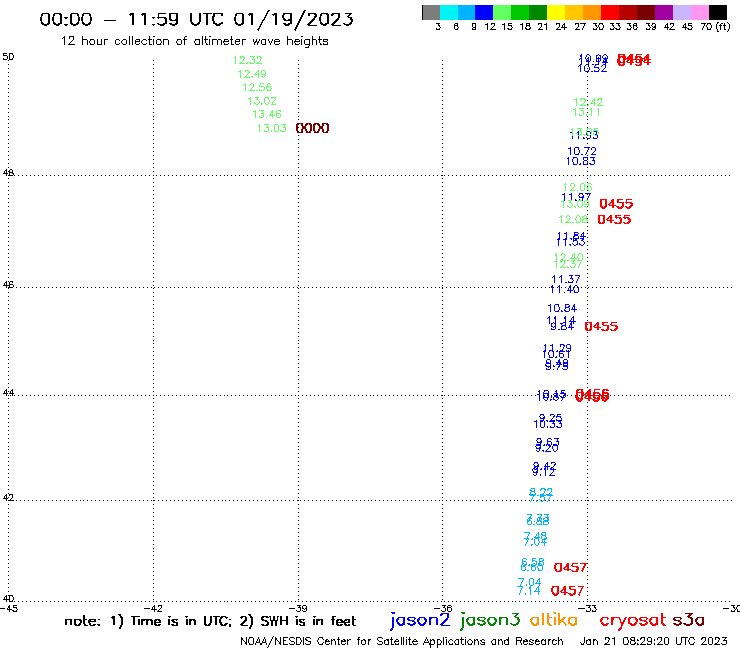Click the jason2 satellite legend label
This screenshot has width=740, height=650.
tap(420, 621)
